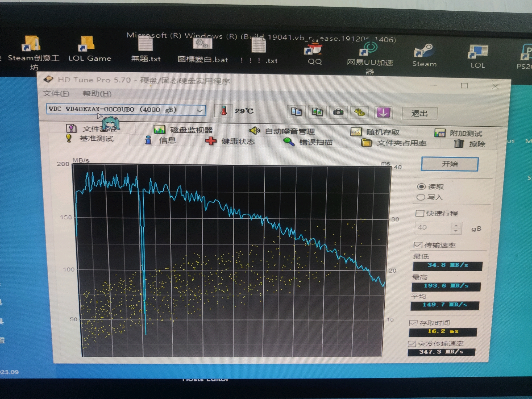This screenshot has height=399, width=532.
Task: Expand the WDC WD40EZAX drive dropdown
Action: pos(200,111)
